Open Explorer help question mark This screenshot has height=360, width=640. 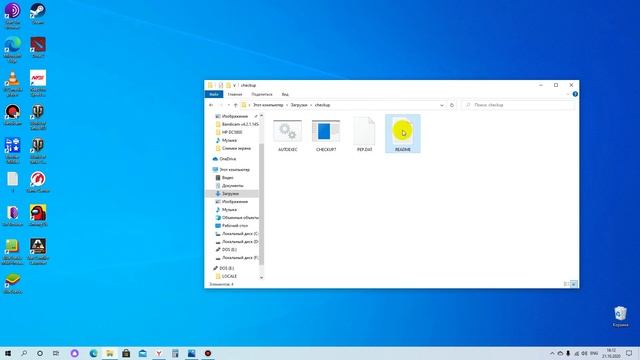pyautogui.click(x=575, y=94)
